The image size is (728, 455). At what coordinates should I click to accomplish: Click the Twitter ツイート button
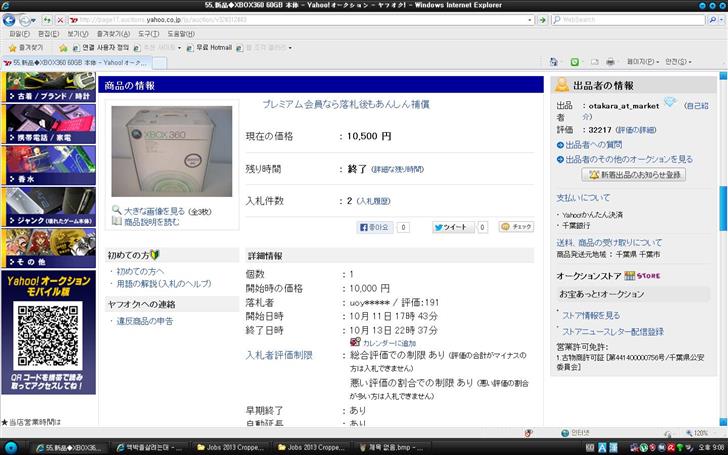click(453, 227)
